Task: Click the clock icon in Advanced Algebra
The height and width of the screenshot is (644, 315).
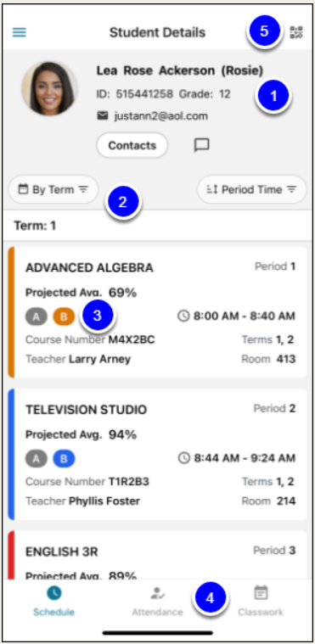Action: (x=183, y=316)
